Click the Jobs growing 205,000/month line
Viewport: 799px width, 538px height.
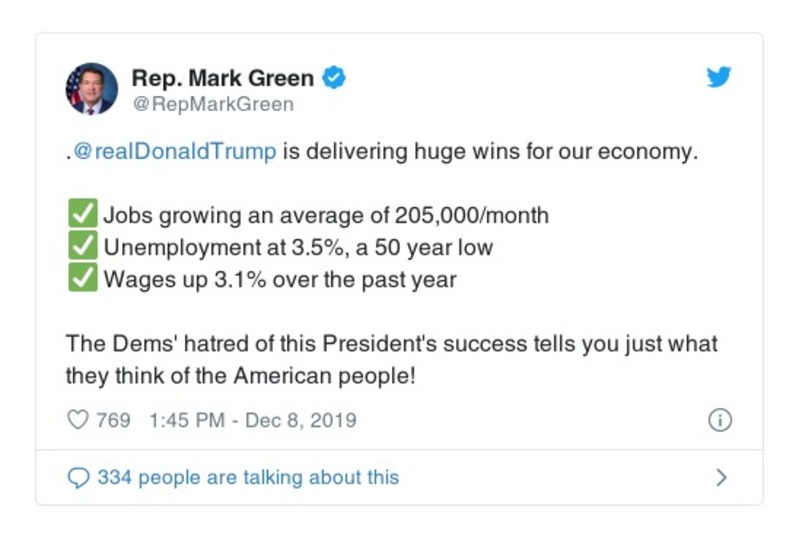326,215
